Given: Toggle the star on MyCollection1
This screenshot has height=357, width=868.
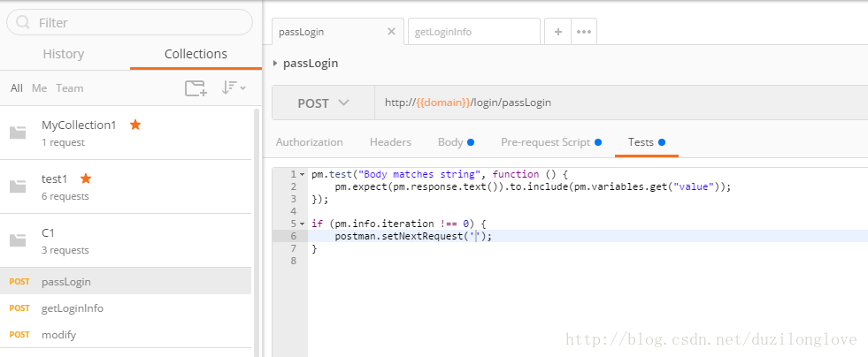Looking at the screenshot, I should [135, 125].
